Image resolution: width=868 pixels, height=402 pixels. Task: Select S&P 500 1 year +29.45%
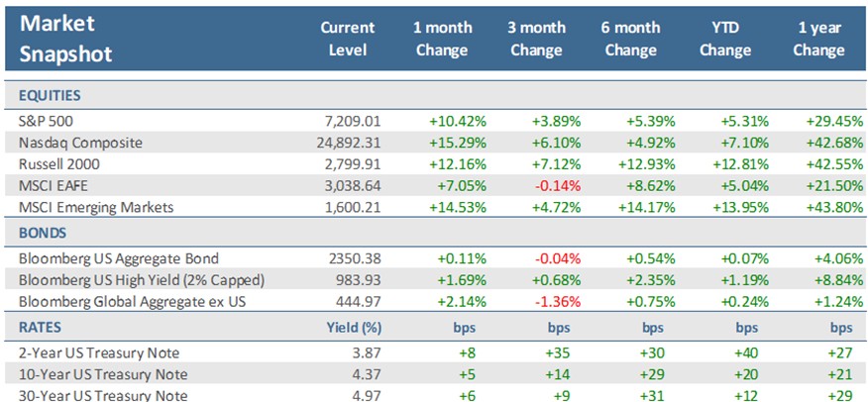(x=834, y=121)
